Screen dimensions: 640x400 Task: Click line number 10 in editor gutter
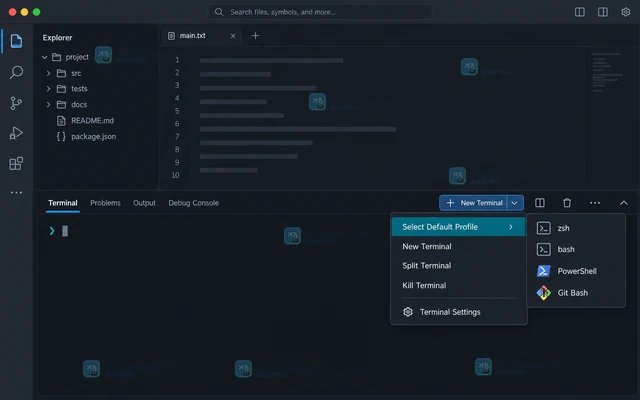[x=176, y=175]
